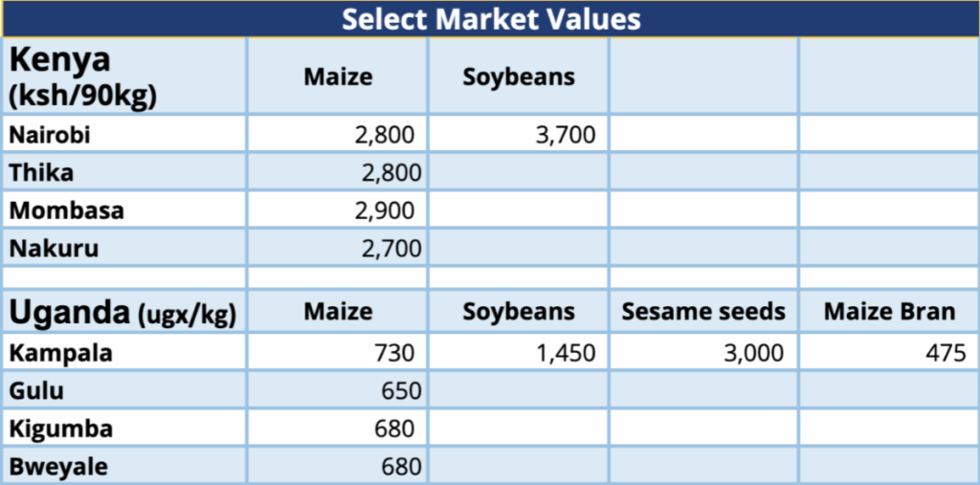Select the Kenya (ksh/90kg) header cell

click(x=124, y=77)
